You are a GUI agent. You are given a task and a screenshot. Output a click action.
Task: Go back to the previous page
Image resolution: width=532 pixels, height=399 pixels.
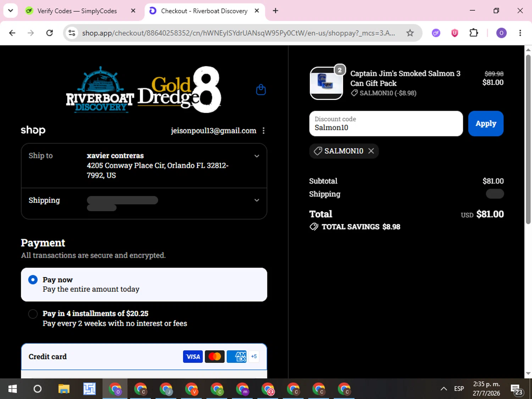pos(12,33)
